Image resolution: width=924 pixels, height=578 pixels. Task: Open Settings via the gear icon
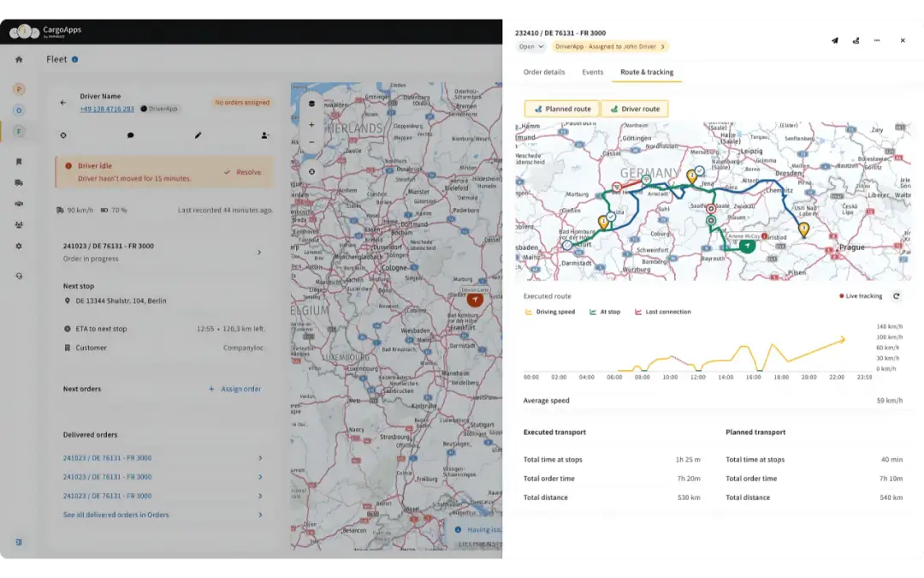18,246
